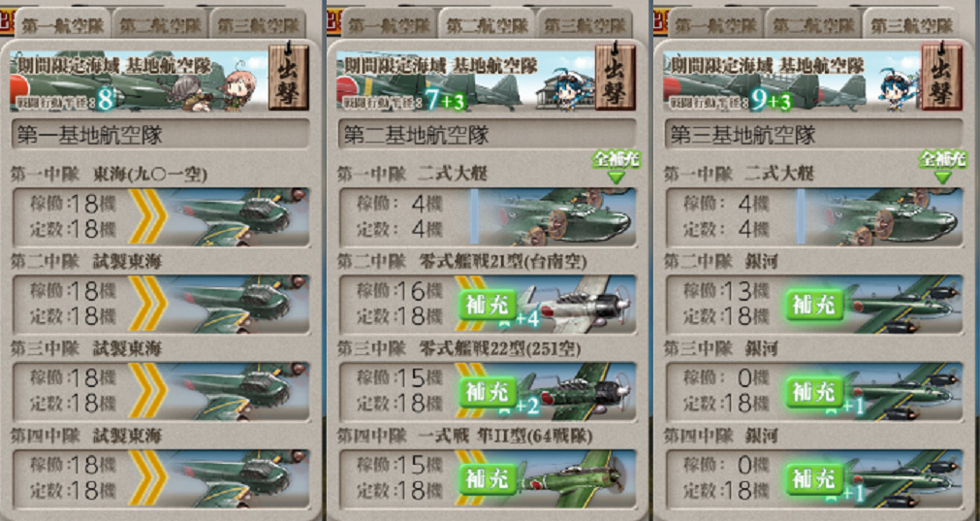The image size is (980, 521).
Task: Select second squadron 試製東海 plane slot
Action: pyautogui.click(x=161, y=305)
